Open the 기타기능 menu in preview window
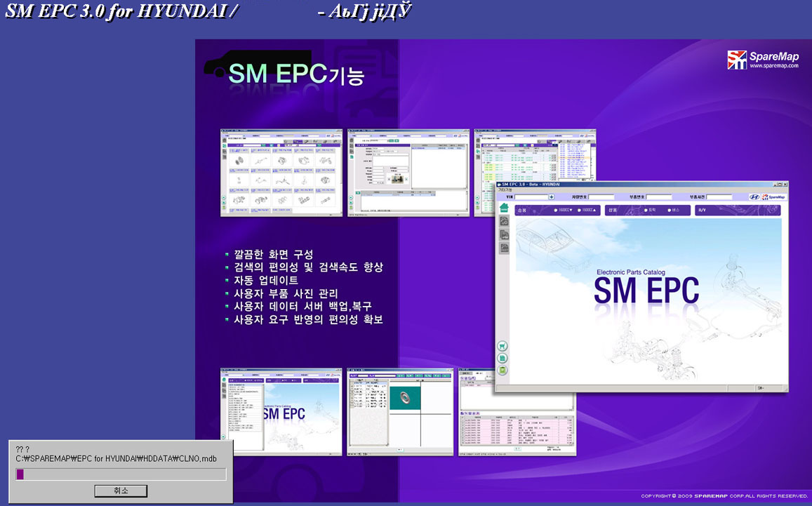This screenshot has height=506, width=812. (x=505, y=189)
